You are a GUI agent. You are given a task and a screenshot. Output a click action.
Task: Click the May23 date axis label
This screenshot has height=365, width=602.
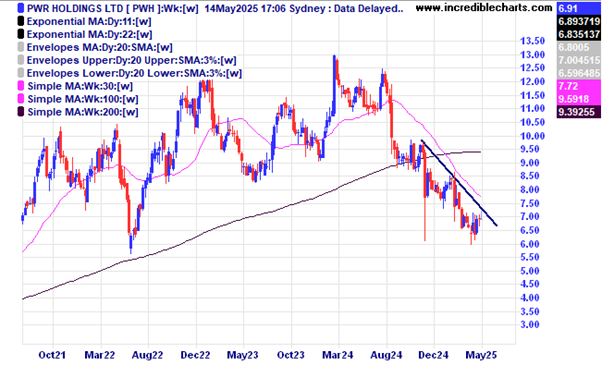click(x=243, y=355)
